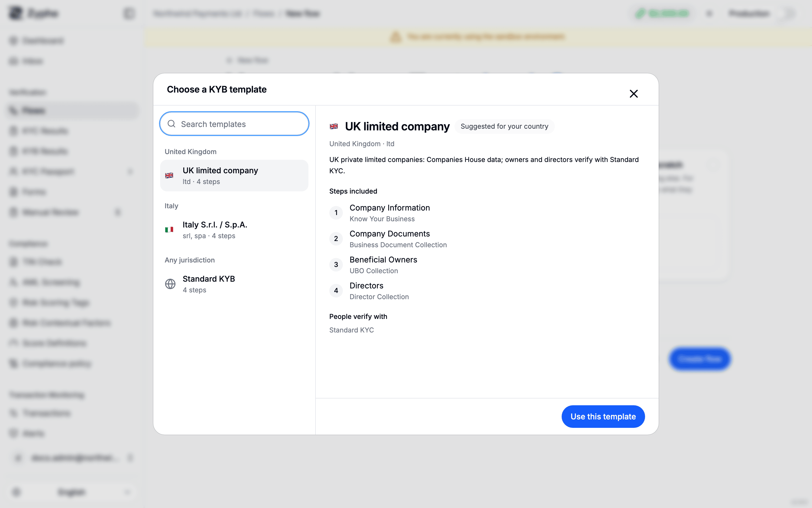812x508 pixels.
Task: Click the Suggested for your country badge
Action: coord(504,126)
